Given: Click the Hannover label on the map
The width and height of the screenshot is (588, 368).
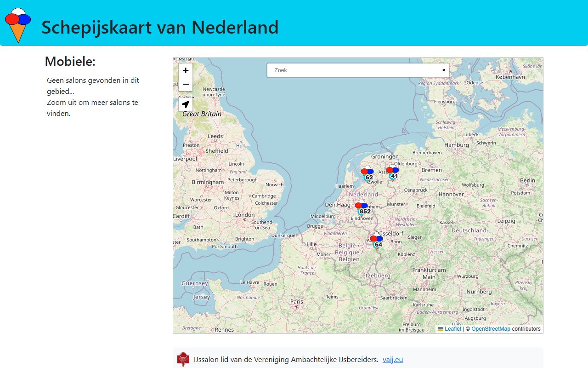Looking at the screenshot, I should [x=451, y=194].
